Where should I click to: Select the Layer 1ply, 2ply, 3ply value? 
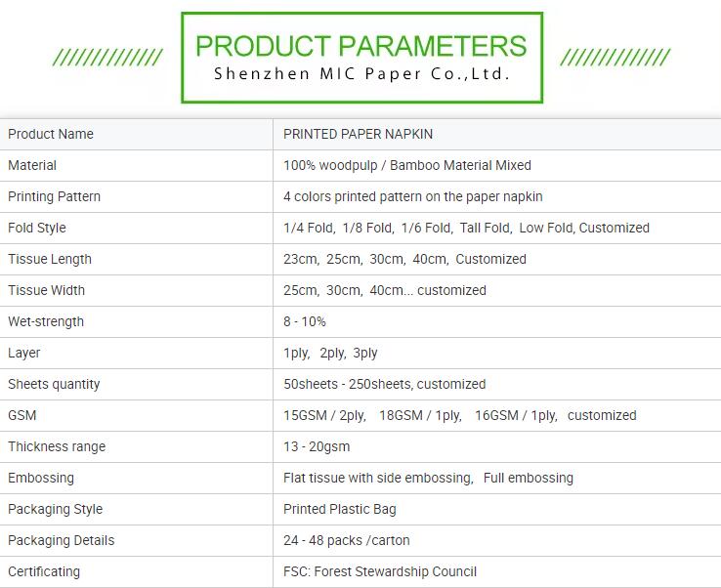pyautogui.click(x=330, y=353)
